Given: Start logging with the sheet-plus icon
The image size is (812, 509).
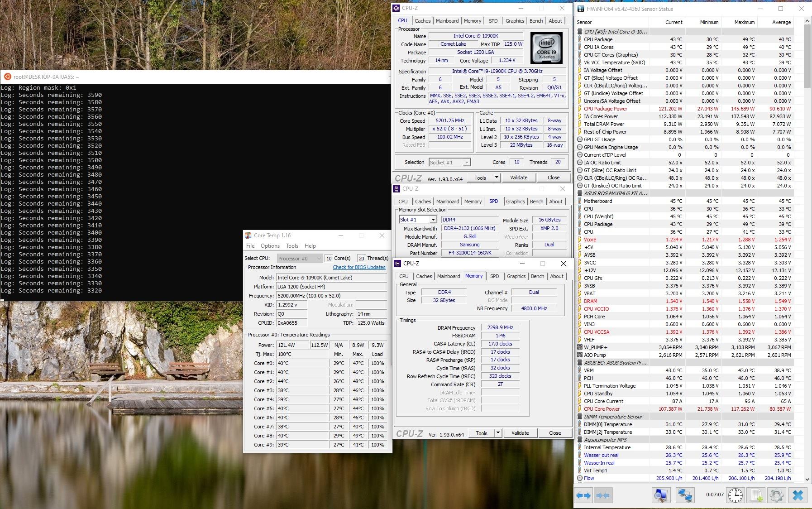Looking at the screenshot, I should (756, 495).
